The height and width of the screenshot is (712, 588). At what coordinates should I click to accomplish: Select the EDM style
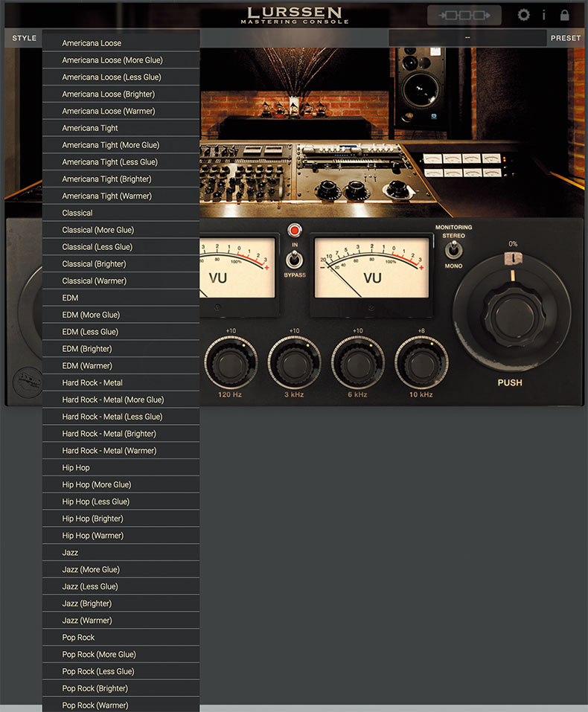click(121, 298)
